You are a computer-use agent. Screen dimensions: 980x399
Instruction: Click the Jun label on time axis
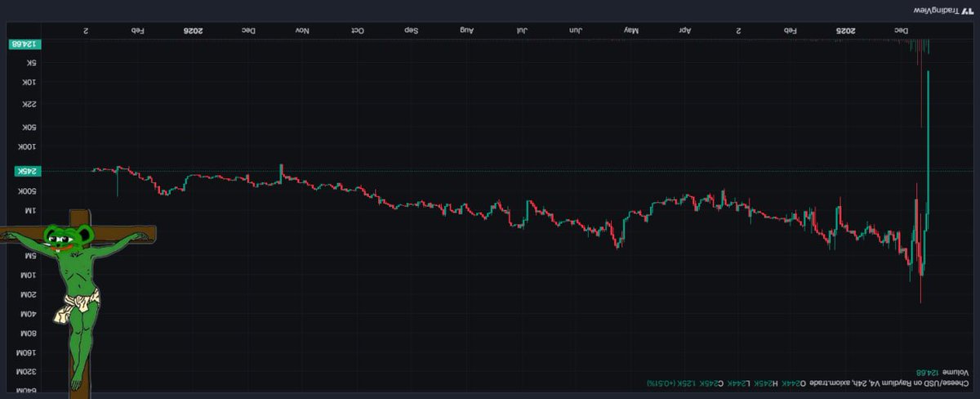(x=576, y=30)
